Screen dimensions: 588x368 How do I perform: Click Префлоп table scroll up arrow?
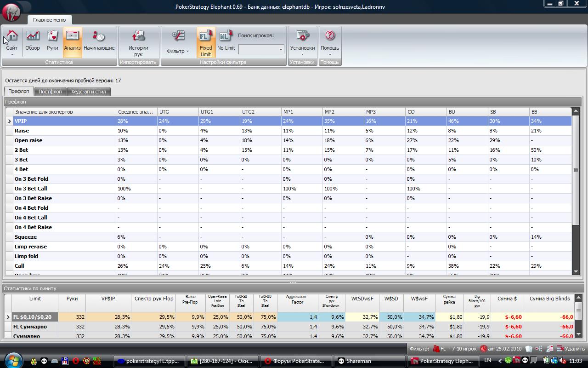click(x=576, y=111)
